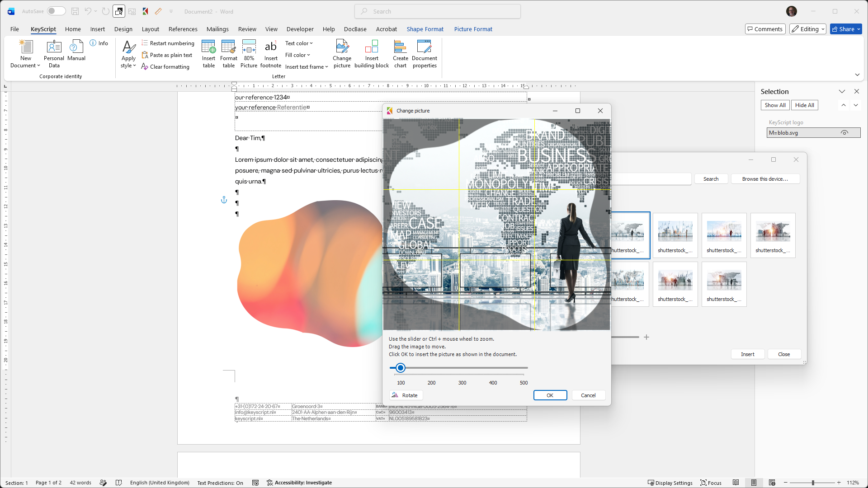Click Insert in picture browser window
The width and height of the screenshot is (868, 488).
click(748, 354)
